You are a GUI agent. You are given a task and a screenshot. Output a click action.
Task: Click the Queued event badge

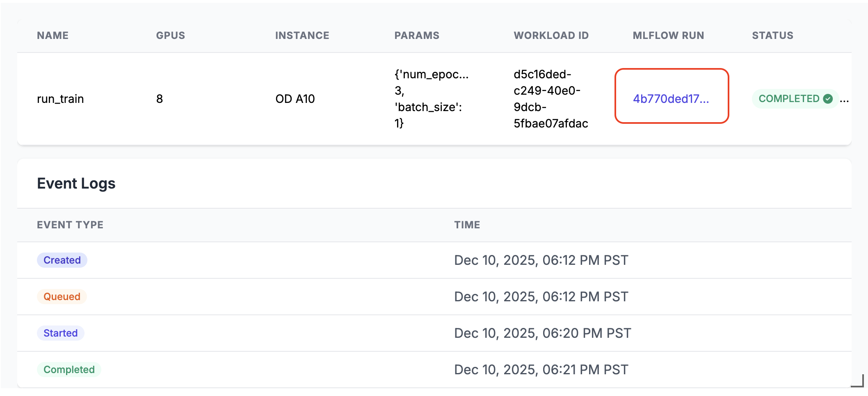coord(62,297)
